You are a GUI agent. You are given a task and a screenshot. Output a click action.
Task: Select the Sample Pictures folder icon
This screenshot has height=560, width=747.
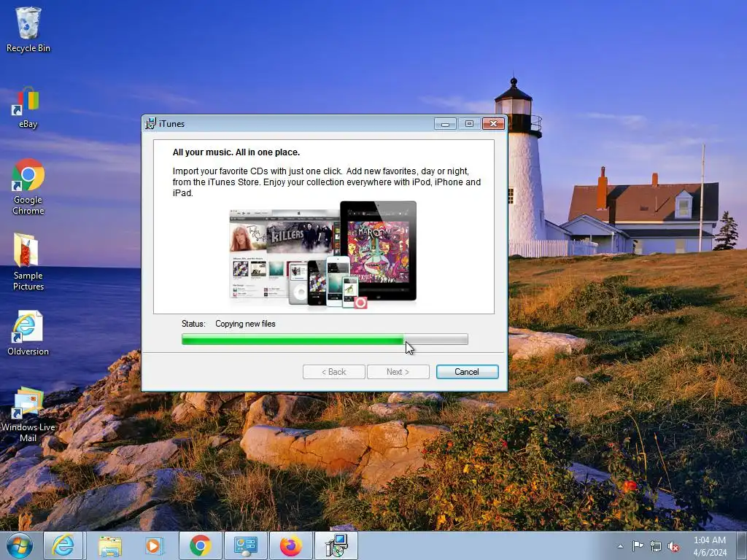pos(28,262)
